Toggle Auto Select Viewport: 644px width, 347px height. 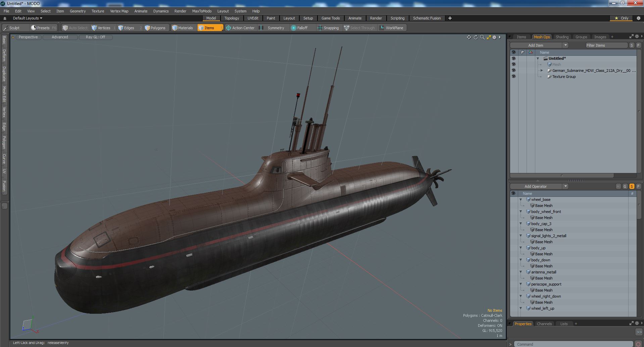pos(75,28)
